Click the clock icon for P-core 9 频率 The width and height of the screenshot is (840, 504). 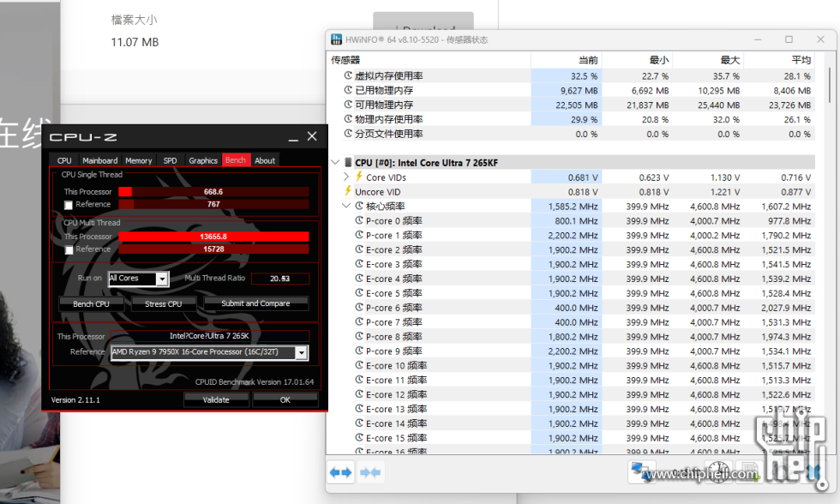[359, 351]
